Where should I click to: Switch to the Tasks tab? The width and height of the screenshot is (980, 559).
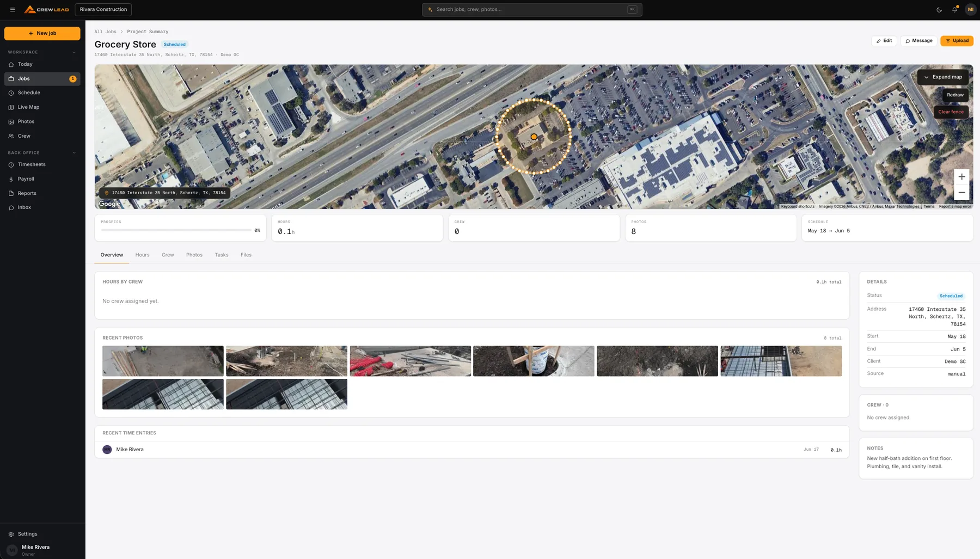click(222, 255)
